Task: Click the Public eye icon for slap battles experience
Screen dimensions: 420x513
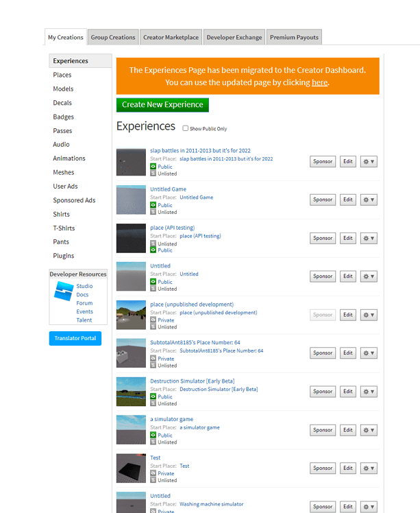Action: [x=153, y=167]
